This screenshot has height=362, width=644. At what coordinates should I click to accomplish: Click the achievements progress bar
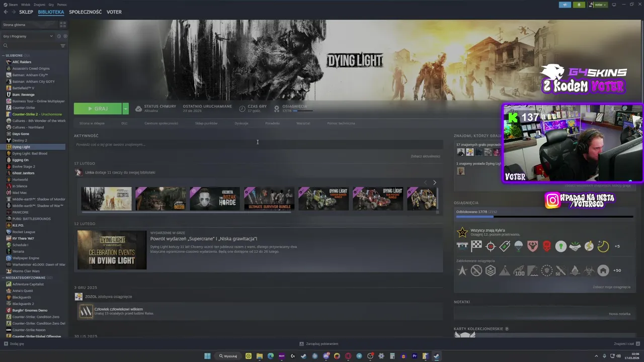(544, 217)
